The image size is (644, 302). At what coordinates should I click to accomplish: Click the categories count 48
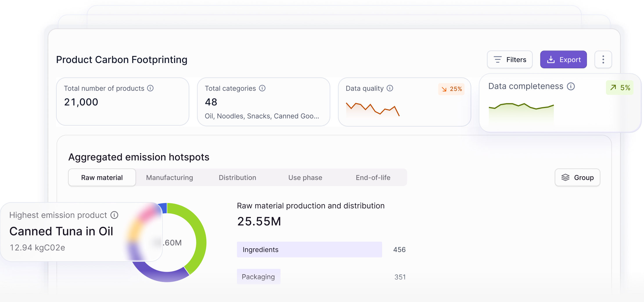coord(211,102)
